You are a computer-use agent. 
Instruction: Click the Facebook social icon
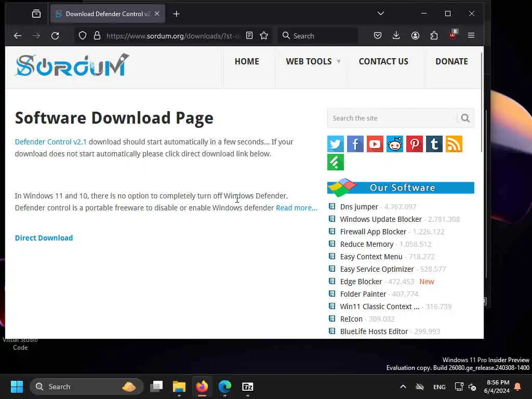click(355, 144)
